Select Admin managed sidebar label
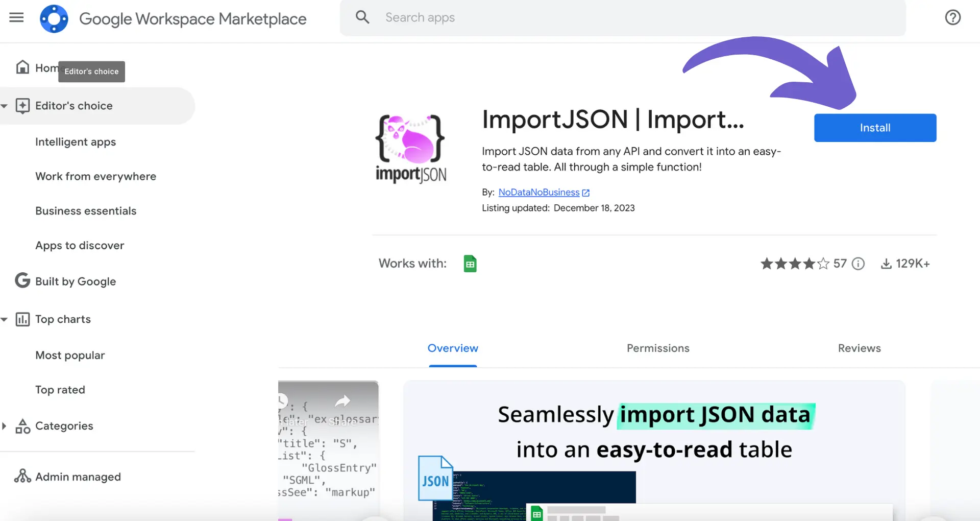This screenshot has height=521, width=980. (x=78, y=477)
